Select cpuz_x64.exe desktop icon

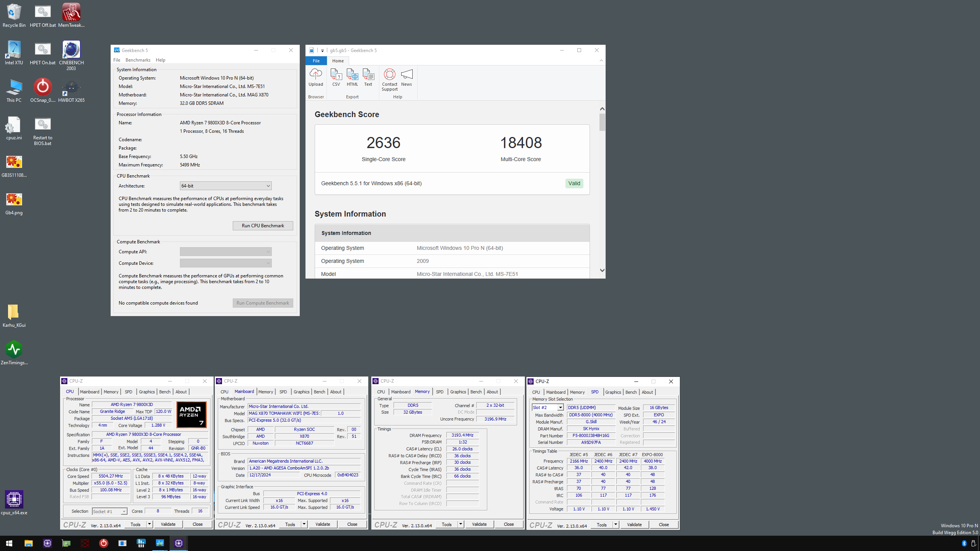(14, 503)
